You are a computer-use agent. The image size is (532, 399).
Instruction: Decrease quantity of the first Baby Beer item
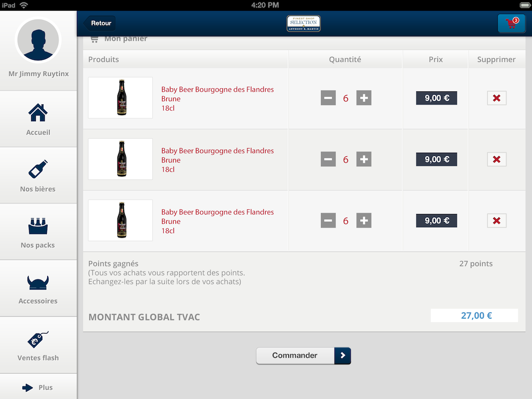coord(328,98)
